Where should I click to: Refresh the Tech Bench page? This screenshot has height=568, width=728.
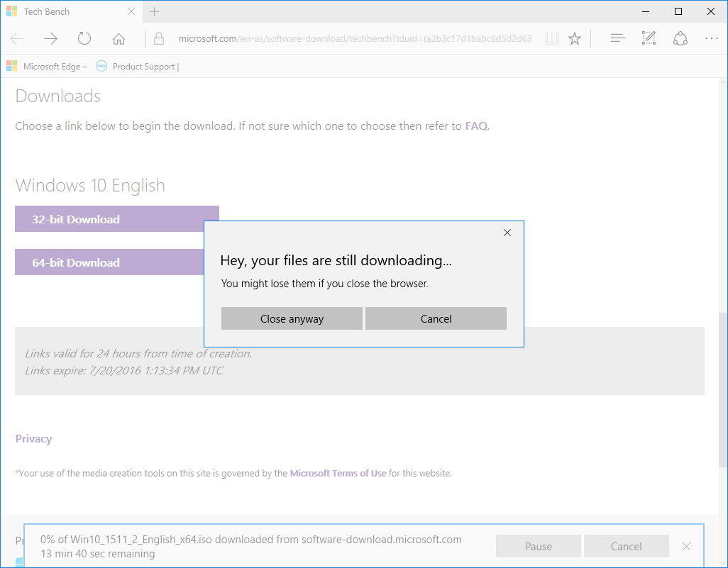(84, 38)
